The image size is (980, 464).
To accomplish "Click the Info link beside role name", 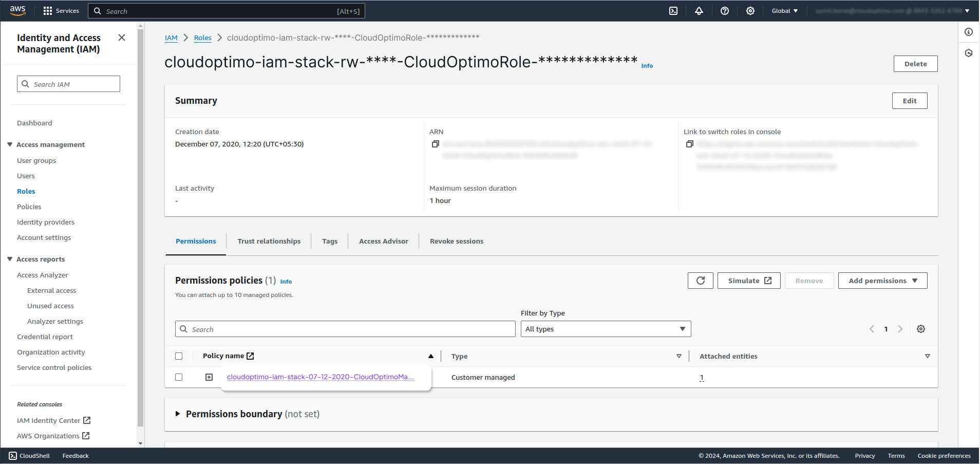I will pos(647,66).
